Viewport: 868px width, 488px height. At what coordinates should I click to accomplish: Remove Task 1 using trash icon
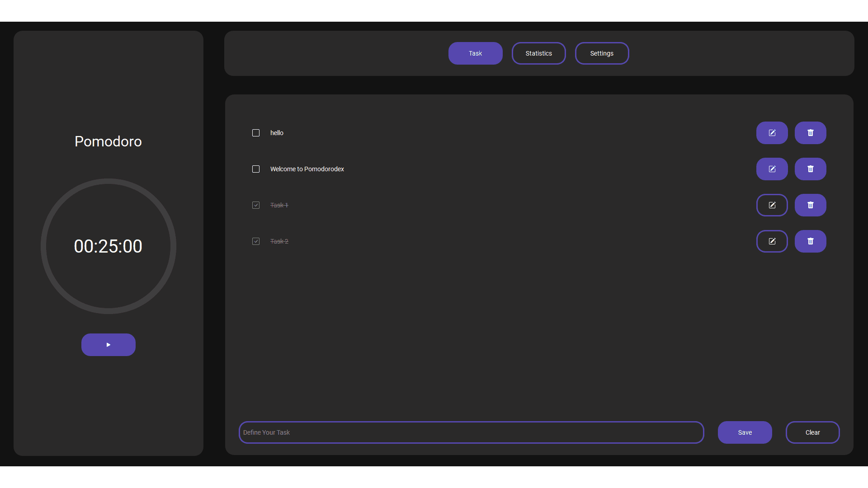pos(810,205)
